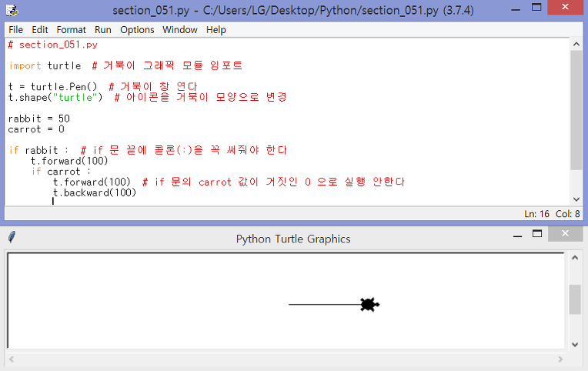Click the turtle canvas scroll right arrow
Viewport: 588px width, 371px height.
point(560,359)
